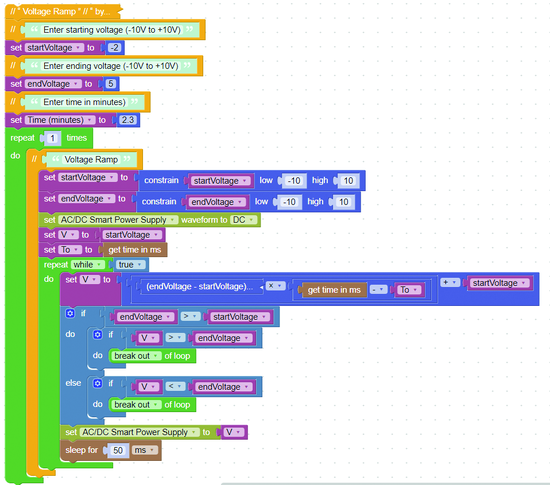The width and height of the screenshot is (550, 485).
Task: Open the multiply operator dropdown in V formula
Action: tap(275, 286)
